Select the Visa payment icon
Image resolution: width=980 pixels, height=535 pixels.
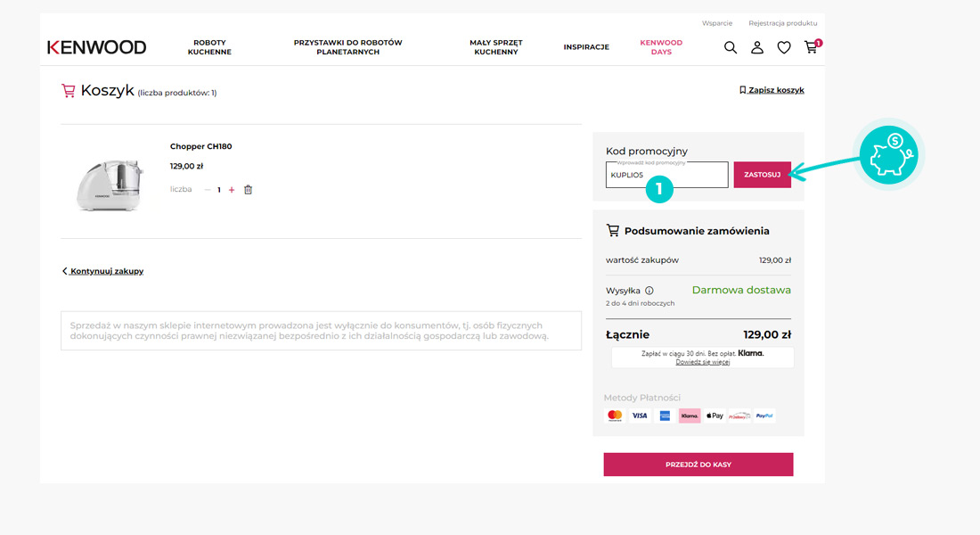(x=640, y=416)
